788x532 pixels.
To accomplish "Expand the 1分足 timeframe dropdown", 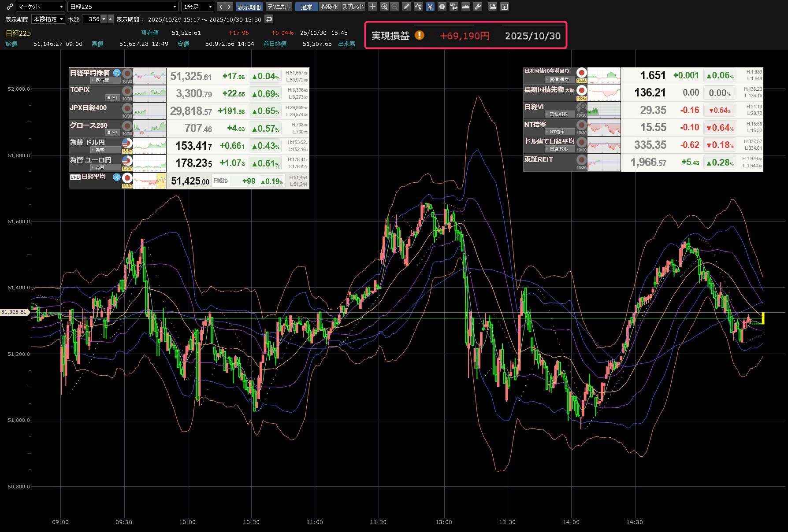I will click(x=198, y=7).
